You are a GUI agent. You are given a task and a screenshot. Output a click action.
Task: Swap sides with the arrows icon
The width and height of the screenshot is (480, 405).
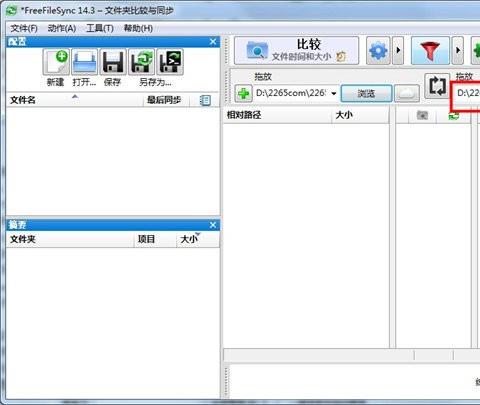pos(437,86)
